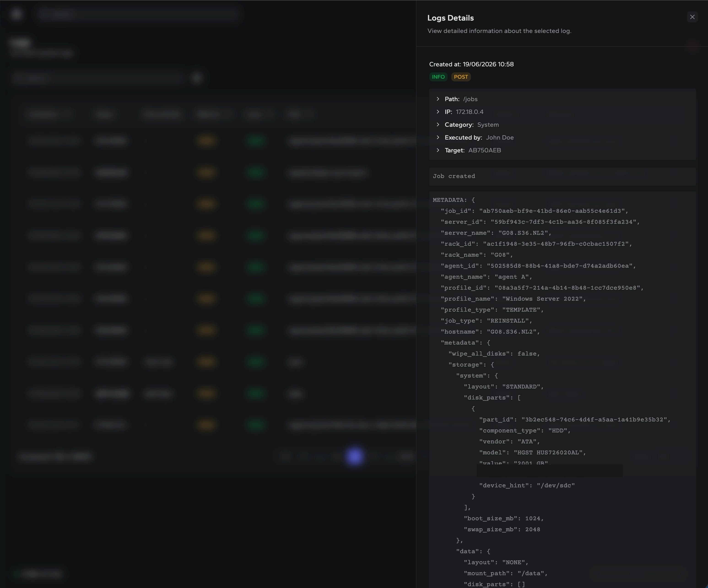The image size is (708, 588).
Task: Click the agent_name agent A line
Action: pos(486,277)
